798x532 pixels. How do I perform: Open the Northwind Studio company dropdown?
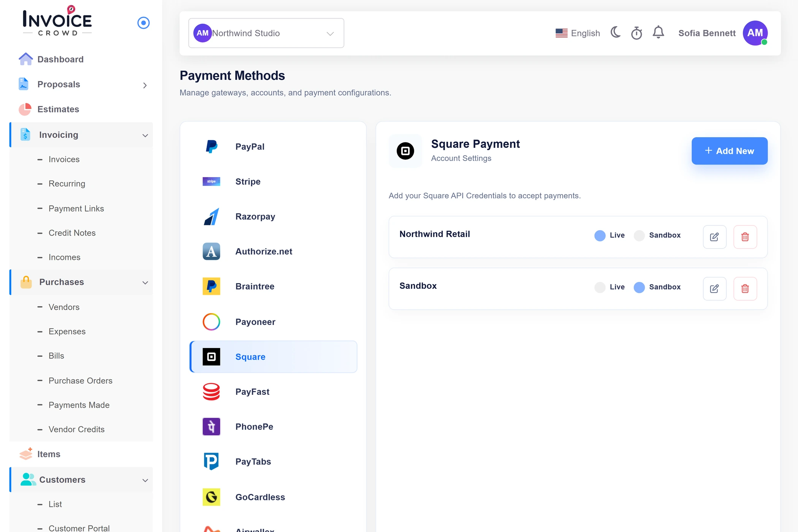pos(266,33)
